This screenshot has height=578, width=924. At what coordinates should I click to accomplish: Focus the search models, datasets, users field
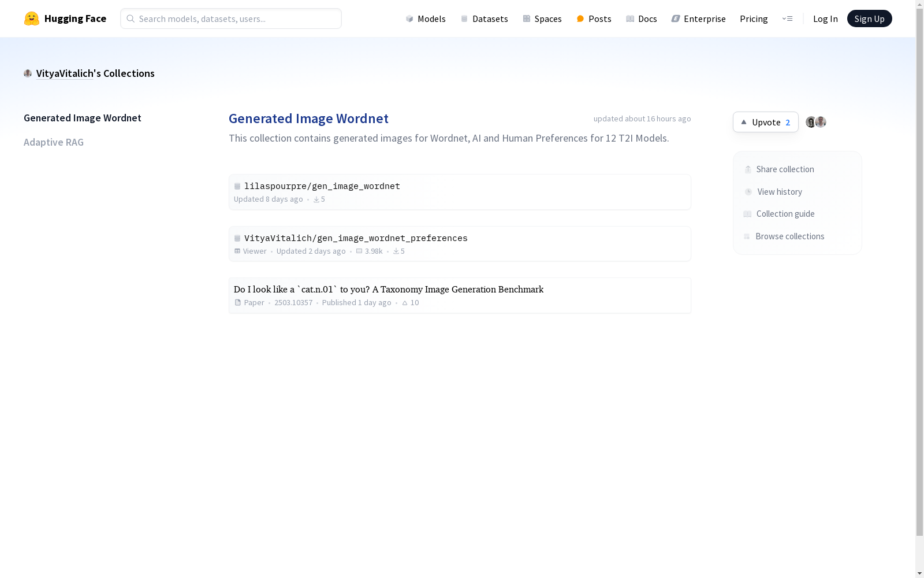(x=231, y=18)
